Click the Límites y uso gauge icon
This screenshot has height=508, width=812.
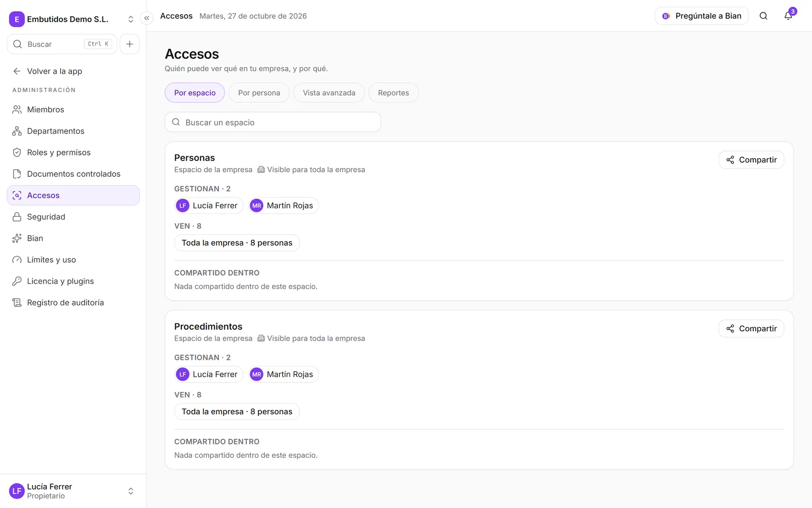pos(17,260)
